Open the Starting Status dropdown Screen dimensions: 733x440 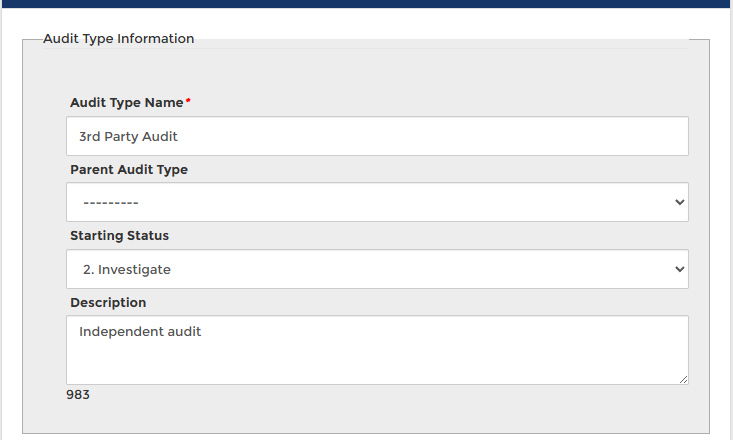(377, 269)
